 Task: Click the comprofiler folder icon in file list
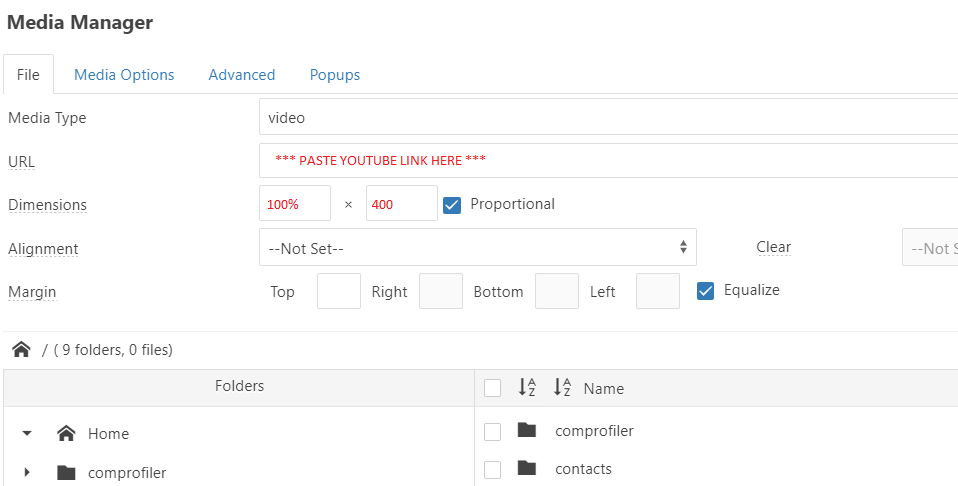[x=527, y=431]
